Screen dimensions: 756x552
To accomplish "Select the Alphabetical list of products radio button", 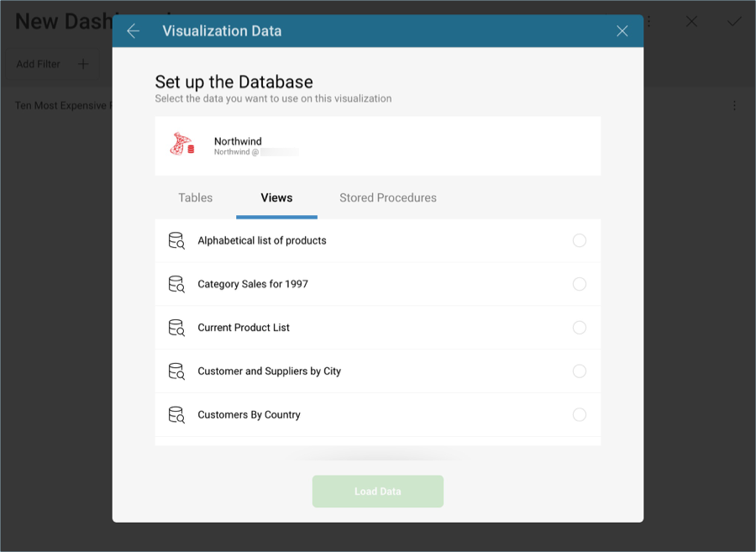I will (x=579, y=240).
